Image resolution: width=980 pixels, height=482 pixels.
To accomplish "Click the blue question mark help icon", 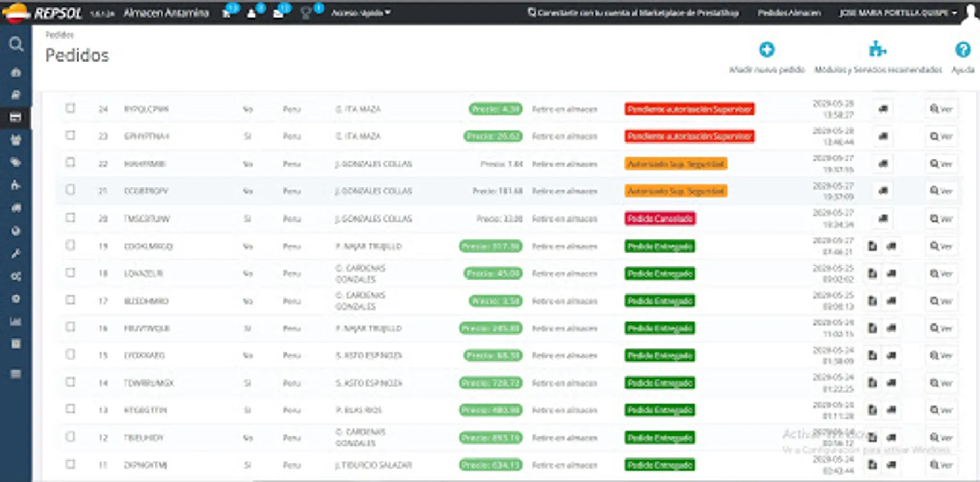I will [x=963, y=50].
